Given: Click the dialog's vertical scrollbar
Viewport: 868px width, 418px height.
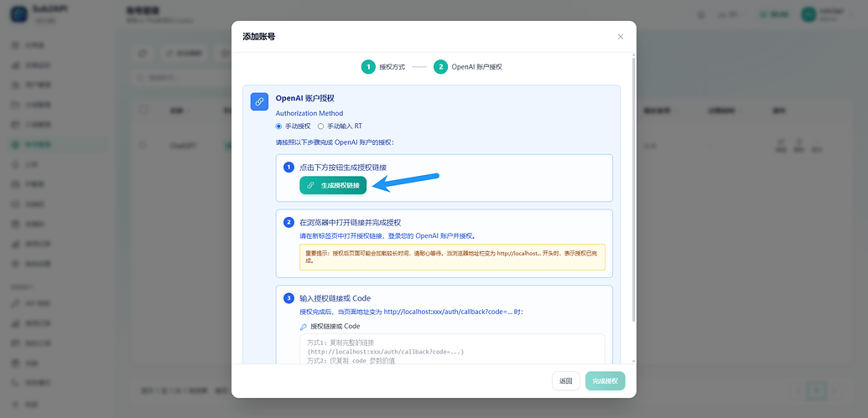Looking at the screenshot, I should point(634,188).
